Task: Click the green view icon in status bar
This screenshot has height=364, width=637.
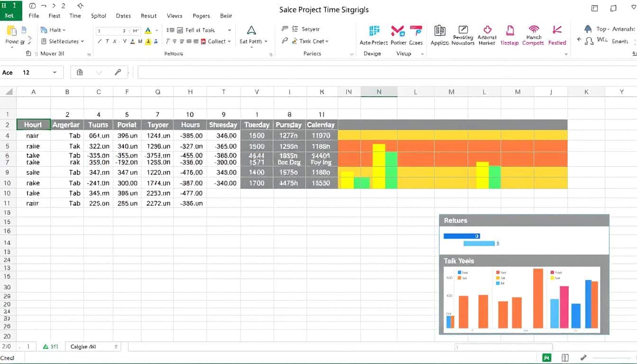Action: point(547,358)
